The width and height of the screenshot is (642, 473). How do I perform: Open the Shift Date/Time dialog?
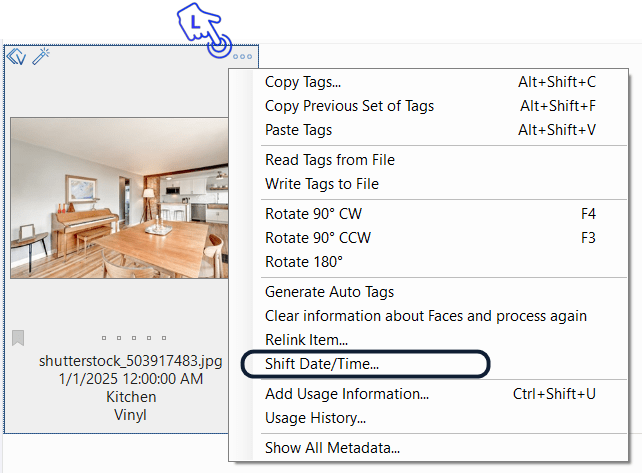[x=322, y=364]
